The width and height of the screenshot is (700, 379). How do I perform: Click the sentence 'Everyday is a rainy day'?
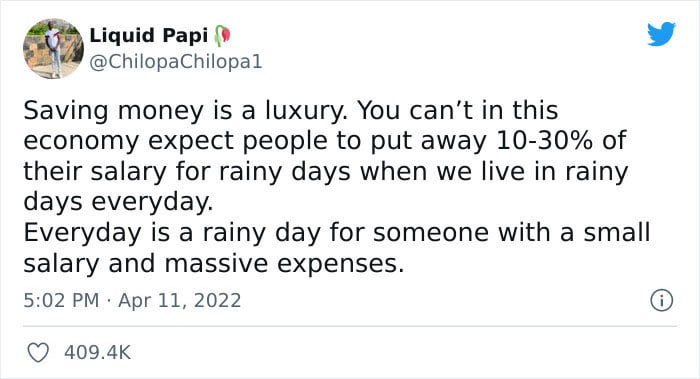pos(172,233)
